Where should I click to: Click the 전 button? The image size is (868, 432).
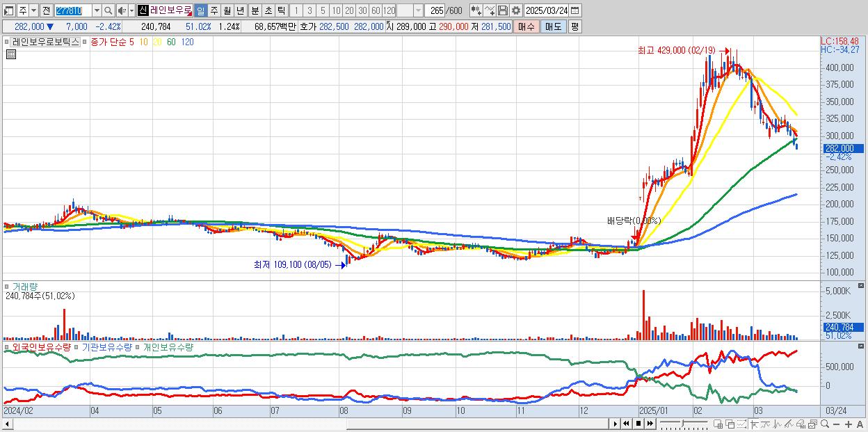tap(46, 10)
